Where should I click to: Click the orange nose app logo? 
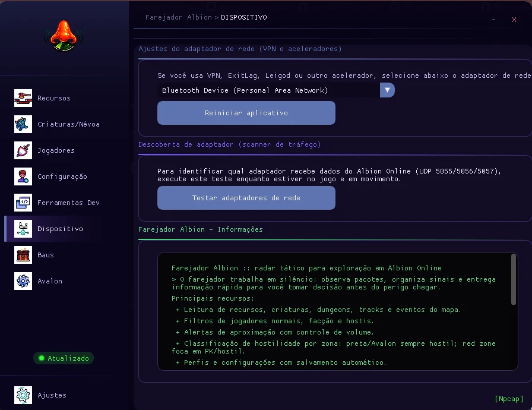click(64, 36)
